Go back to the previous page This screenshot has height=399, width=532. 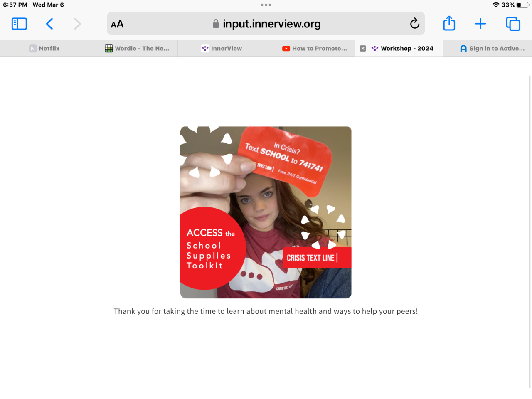point(49,24)
